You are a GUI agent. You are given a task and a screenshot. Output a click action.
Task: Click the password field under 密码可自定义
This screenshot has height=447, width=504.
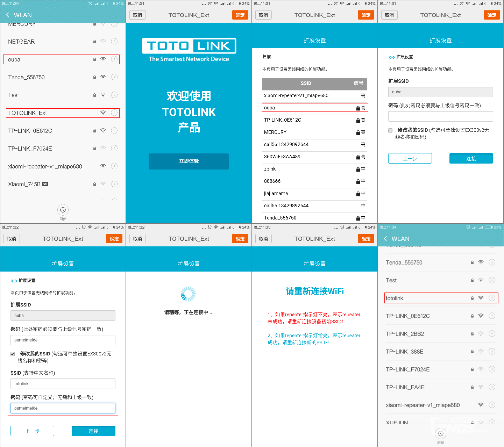pyautogui.click(x=63, y=408)
